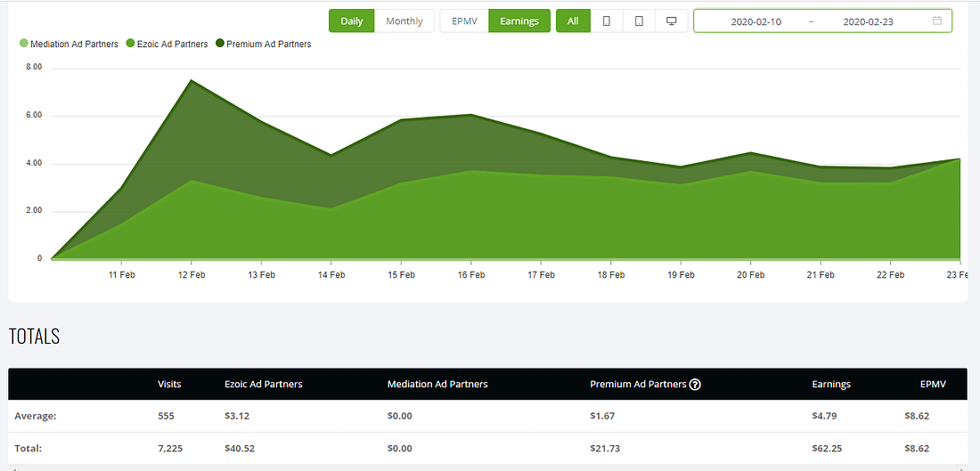
Task: Filter by mobile phone device icon
Action: (x=606, y=20)
